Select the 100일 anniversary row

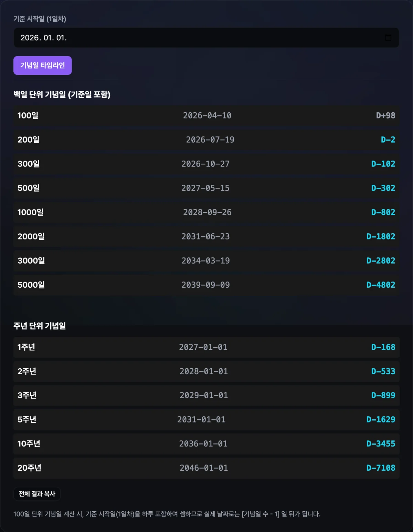[x=206, y=115]
